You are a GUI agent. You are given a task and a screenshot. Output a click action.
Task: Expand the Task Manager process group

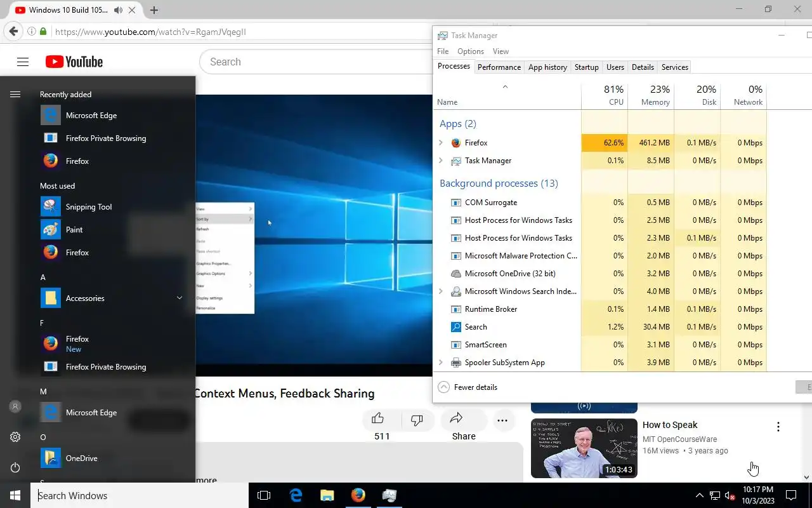[x=441, y=161]
